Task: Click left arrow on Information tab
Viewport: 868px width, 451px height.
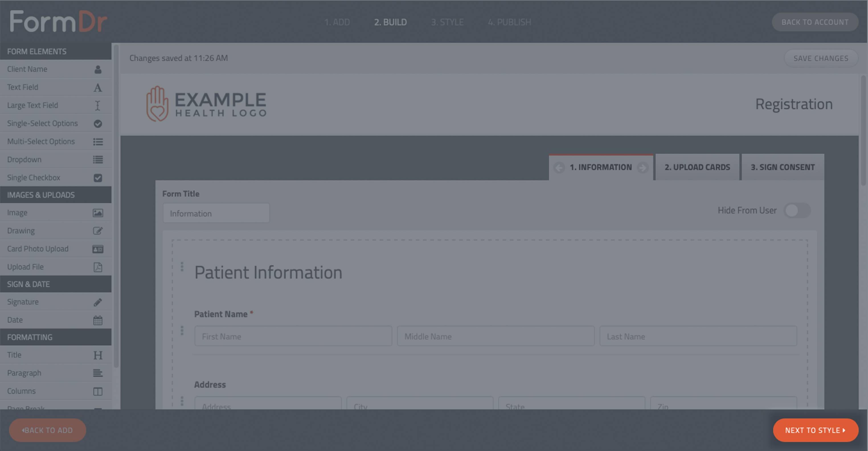Action: click(559, 168)
